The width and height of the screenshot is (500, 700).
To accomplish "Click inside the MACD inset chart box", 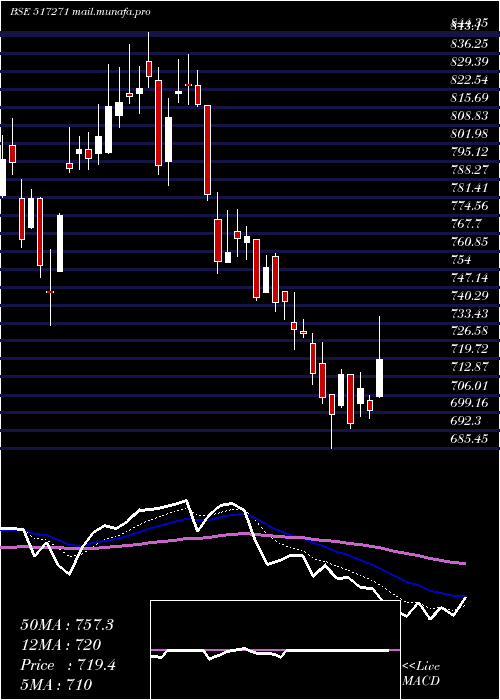I will pos(275,650).
